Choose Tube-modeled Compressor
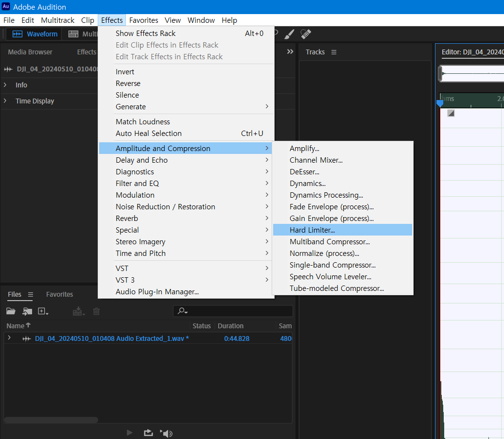Viewport: 504px width, 439px height. pyautogui.click(x=343, y=288)
